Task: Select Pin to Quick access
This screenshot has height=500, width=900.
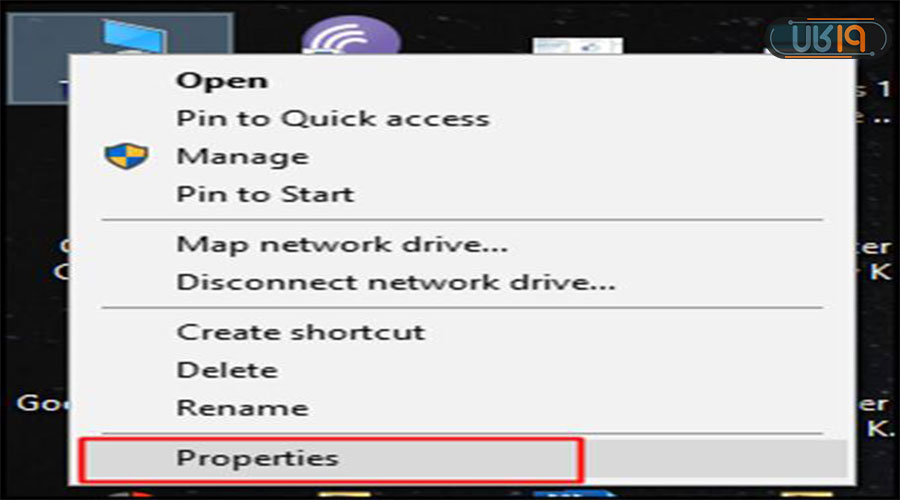Action: [333, 118]
